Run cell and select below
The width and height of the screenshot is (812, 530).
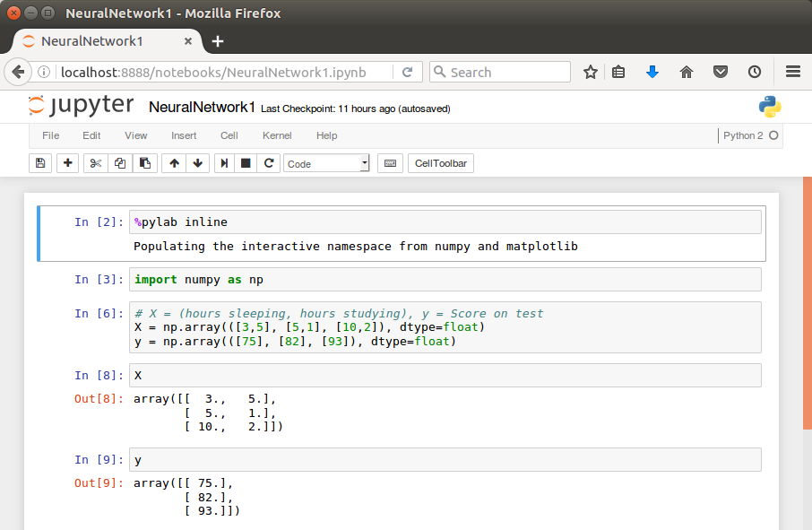point(224,163)
